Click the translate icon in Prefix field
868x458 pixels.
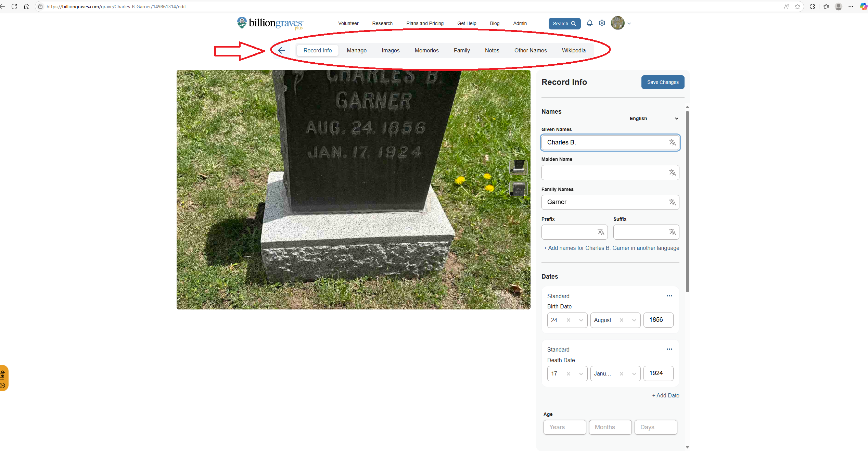click(601, 232)
